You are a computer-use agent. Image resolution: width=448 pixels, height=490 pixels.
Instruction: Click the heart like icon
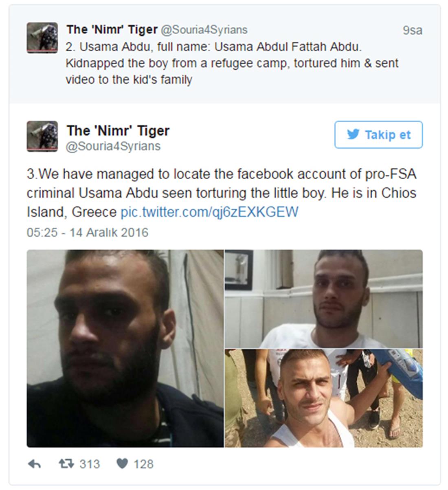pos(122,464)
